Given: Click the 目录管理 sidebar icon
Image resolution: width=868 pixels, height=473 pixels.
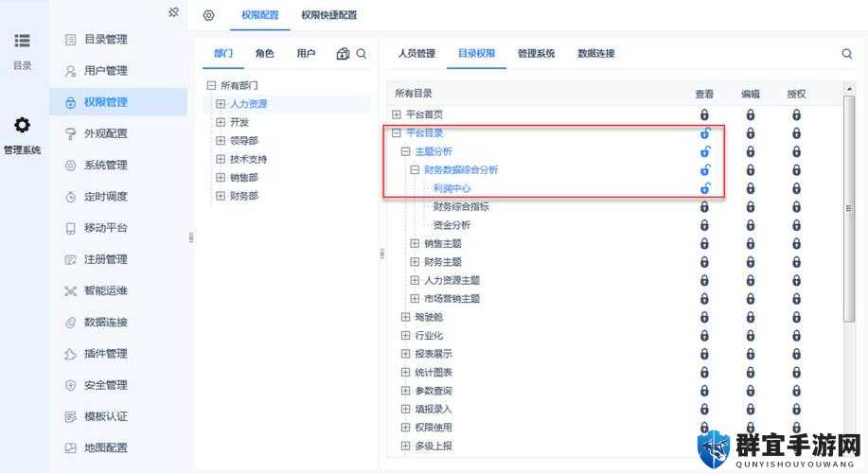Looking at the screenshot, I should pyautogui.click(x=70, y=40).
